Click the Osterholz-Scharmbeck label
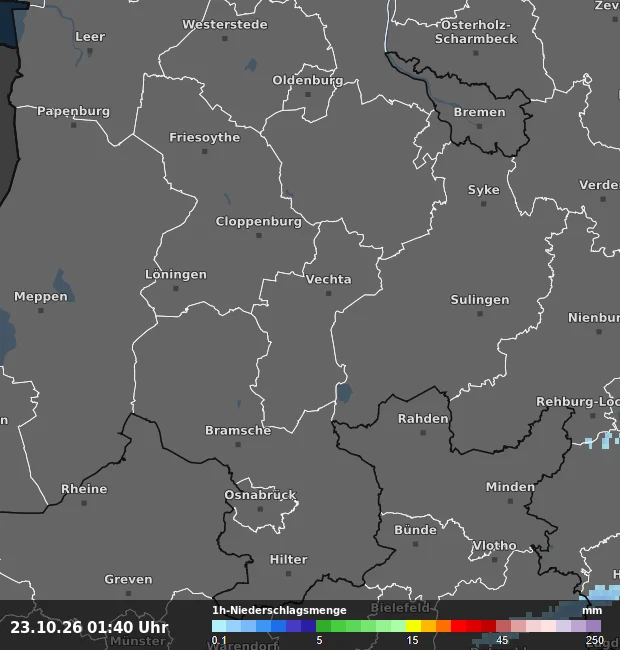This screenshot has height=650, width=620. click(476, 32)
